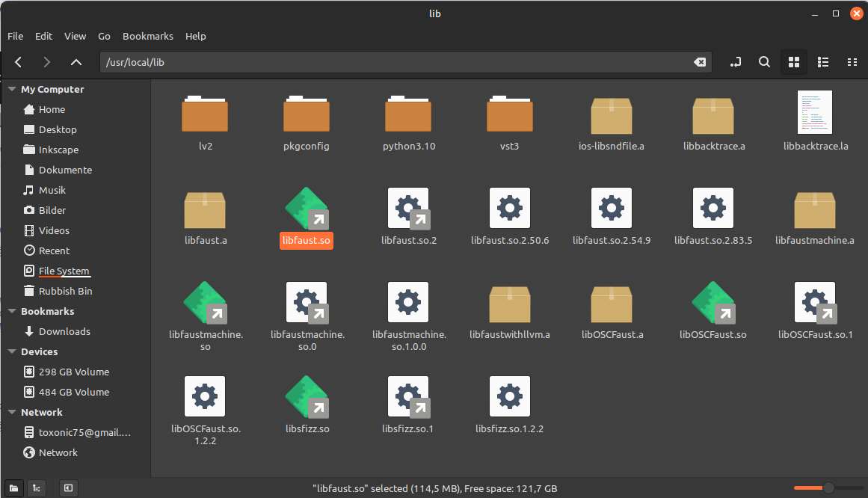Open the libsfizz.so.1.2.2 file
This screenshot has height=498, width=868.
point(510,396)
